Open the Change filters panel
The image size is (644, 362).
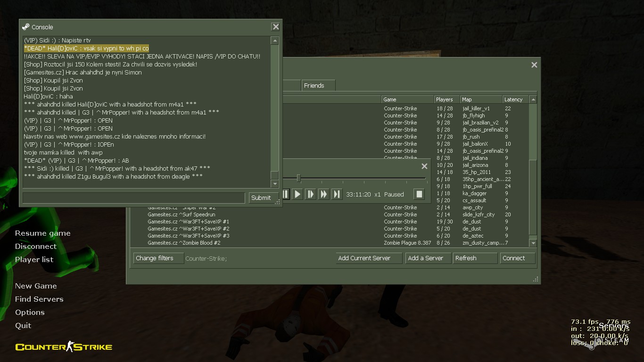tap(158, 258)
